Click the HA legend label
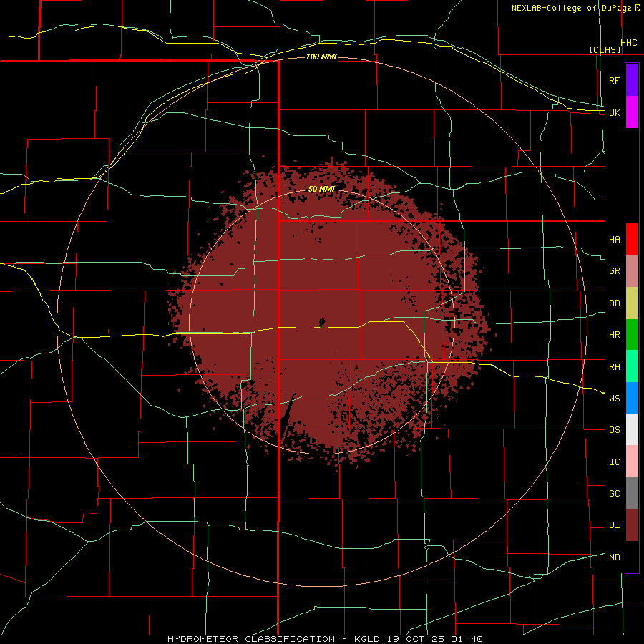The image size is (644, 644). point(614,240)
